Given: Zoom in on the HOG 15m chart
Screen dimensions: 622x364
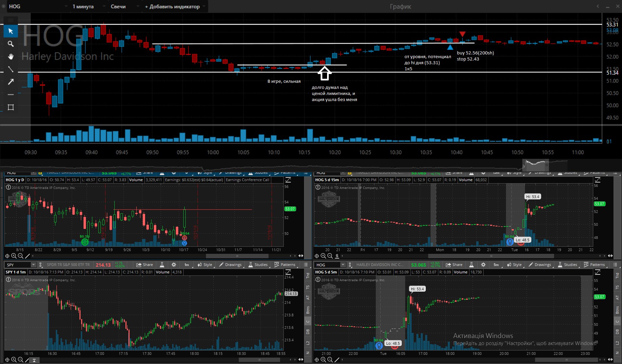Looking at the screenshot, I should click(x=323, y=256).
